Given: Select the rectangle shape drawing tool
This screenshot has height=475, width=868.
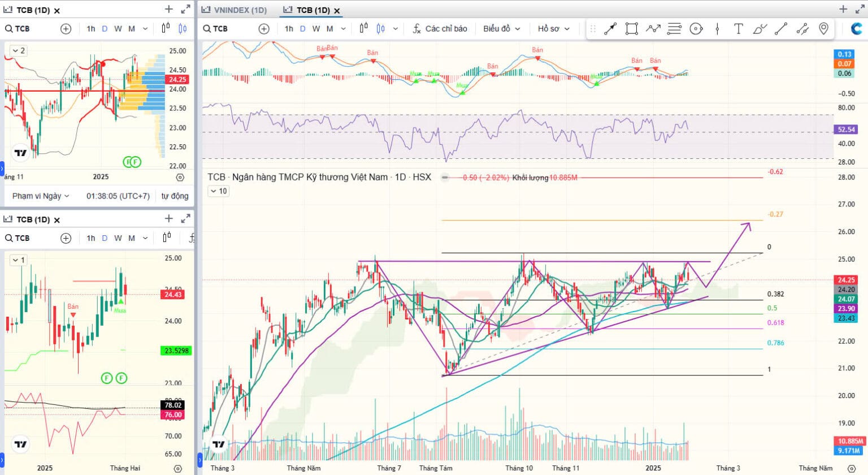Looking at the screenshot, I should tap(632, 29).
